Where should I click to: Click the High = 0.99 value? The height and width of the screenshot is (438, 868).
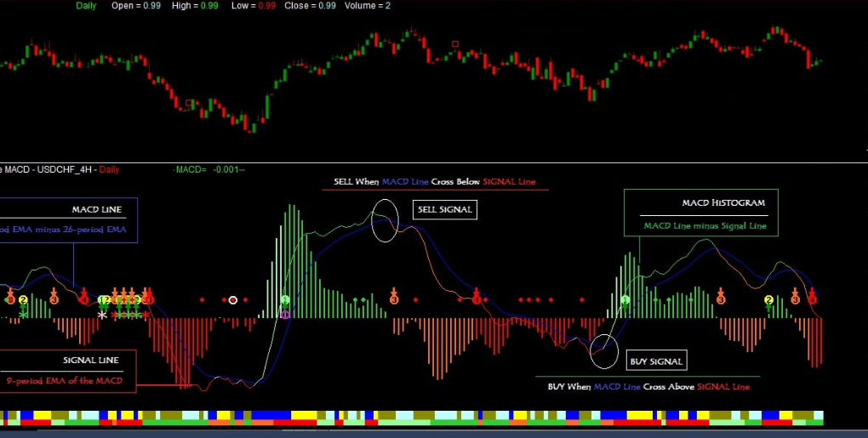(x=195, y=6)
